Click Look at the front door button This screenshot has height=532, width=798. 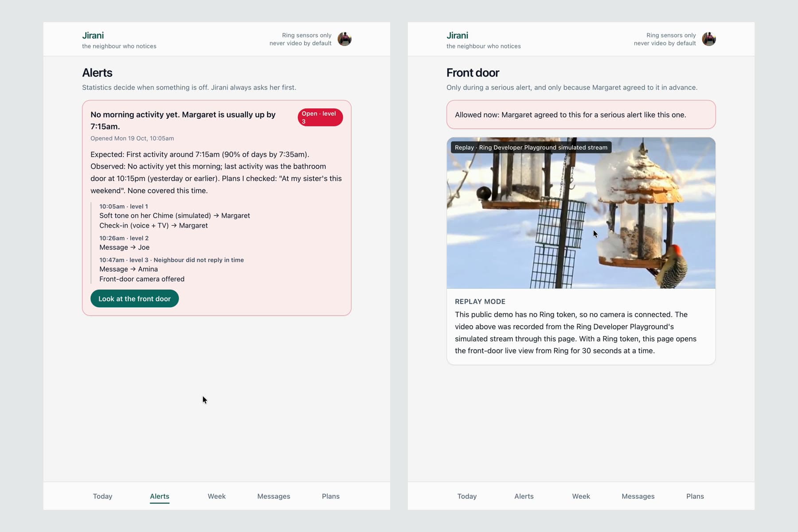pos(134,299)
